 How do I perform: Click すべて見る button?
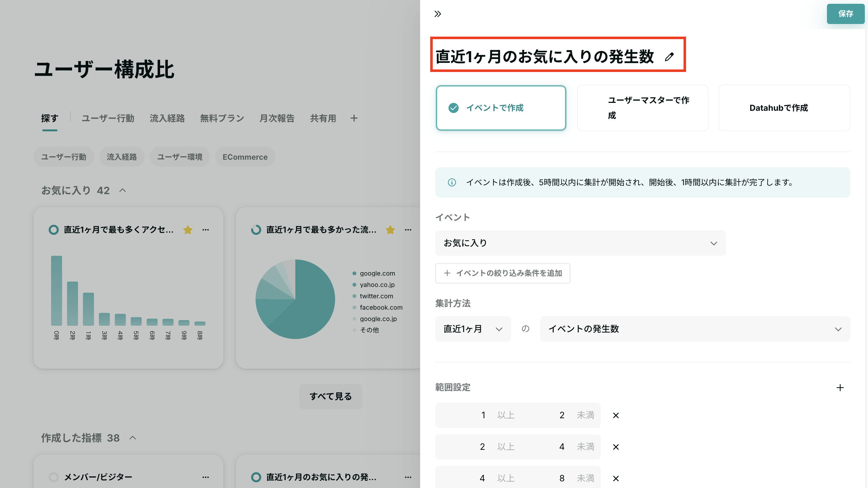pos(331,396)
